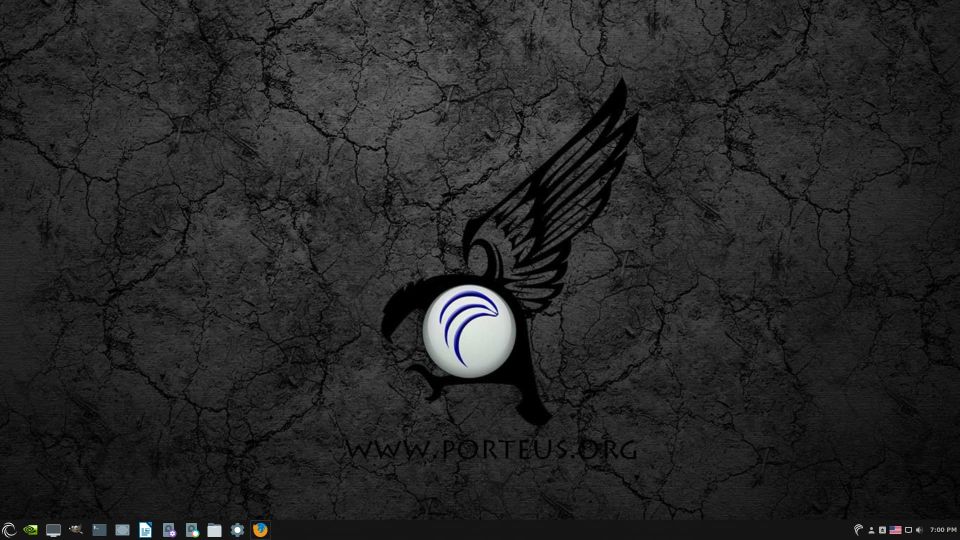Open the file manager folder icon in the taskbar
This screenshot has width=960, height=540.
[x=214, y=530]
